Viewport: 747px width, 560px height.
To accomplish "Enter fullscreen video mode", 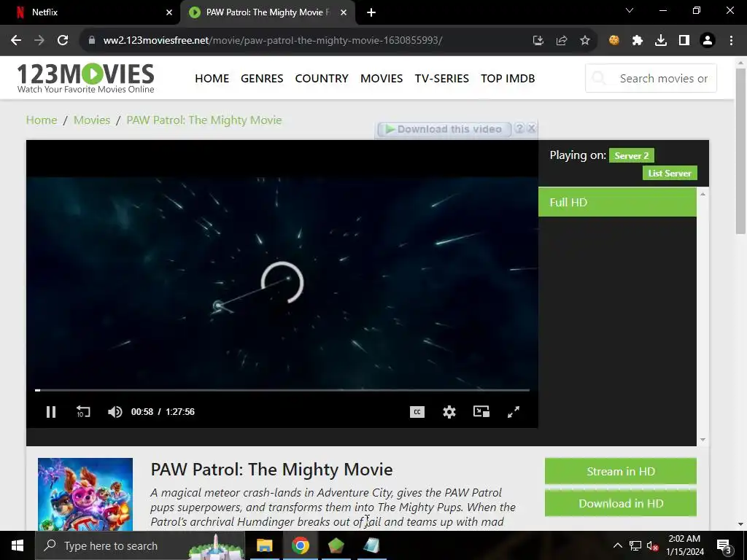I will 513,412.
